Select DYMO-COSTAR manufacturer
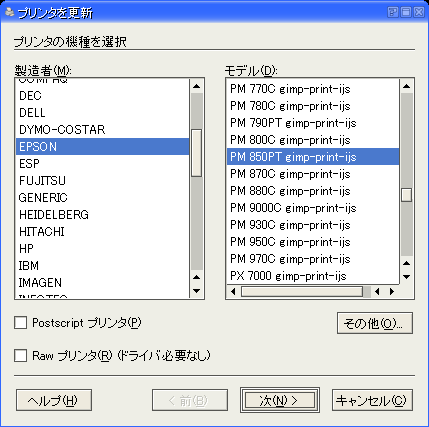Viewport: 429px width, 427px height. pos(102,130)
